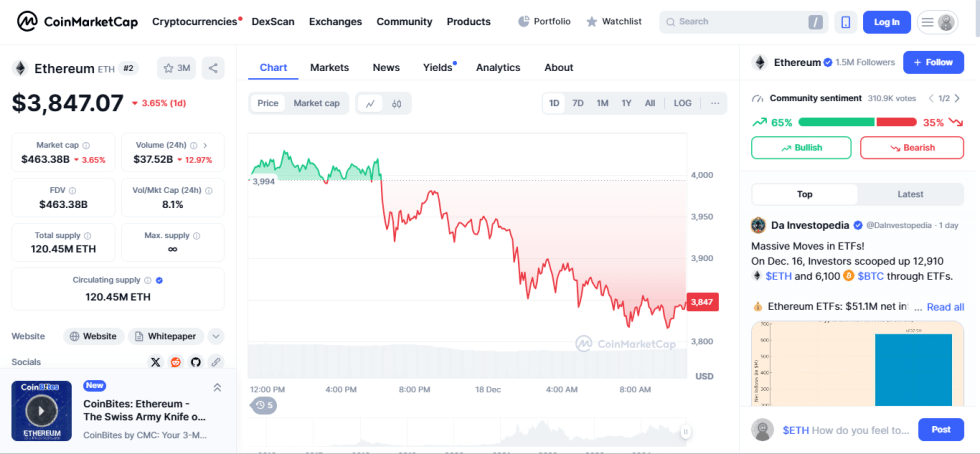
Task: Open Ethereum's X (Twitter) social icon
Action: coord(155,362)
